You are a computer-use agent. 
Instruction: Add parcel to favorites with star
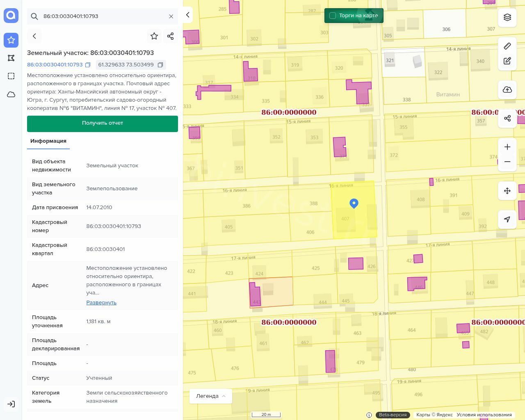click(x=154, y=36)
